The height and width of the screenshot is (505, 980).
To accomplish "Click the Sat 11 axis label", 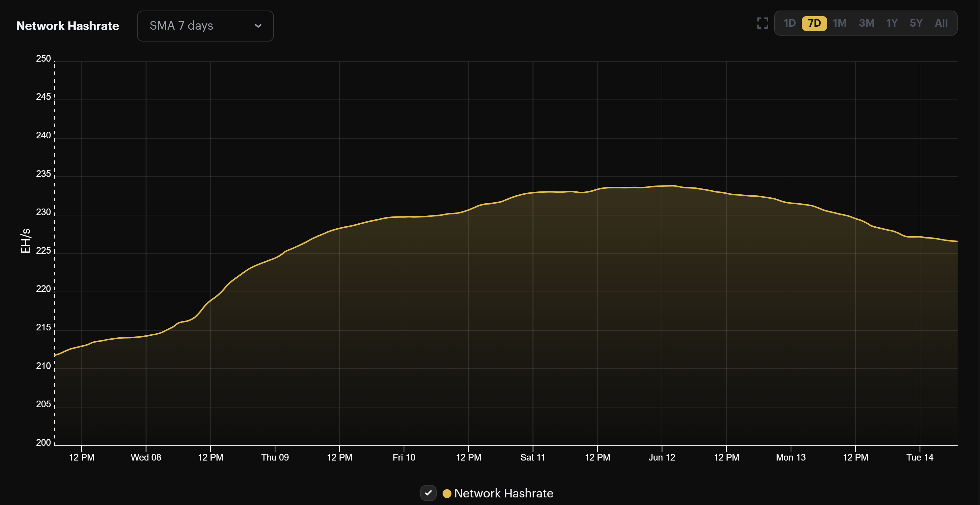I will [532, 457].
